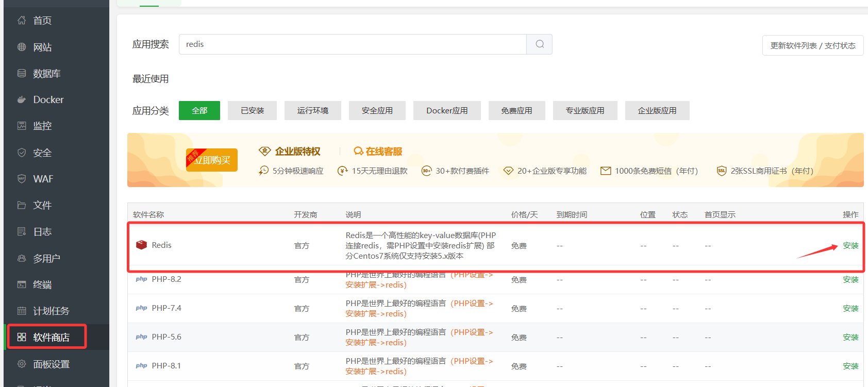Click the 监控 monitor icon

tap(22, 126)
